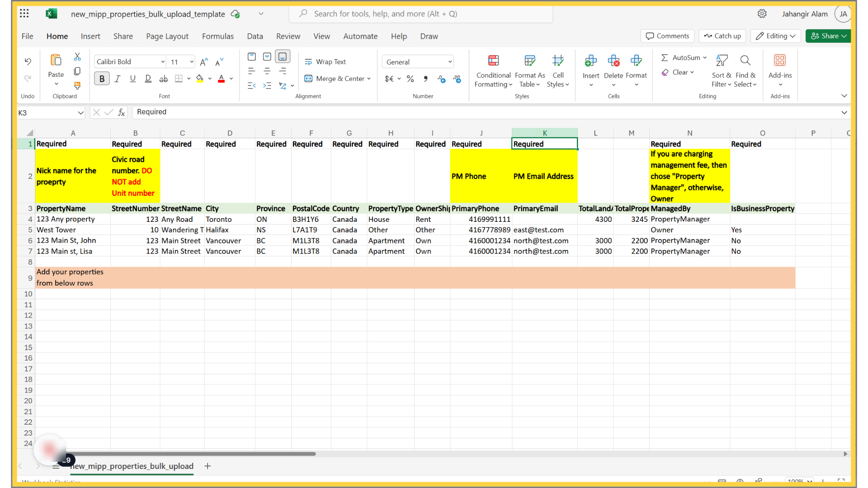Switch to the Data tab

[x=255, y=36]
